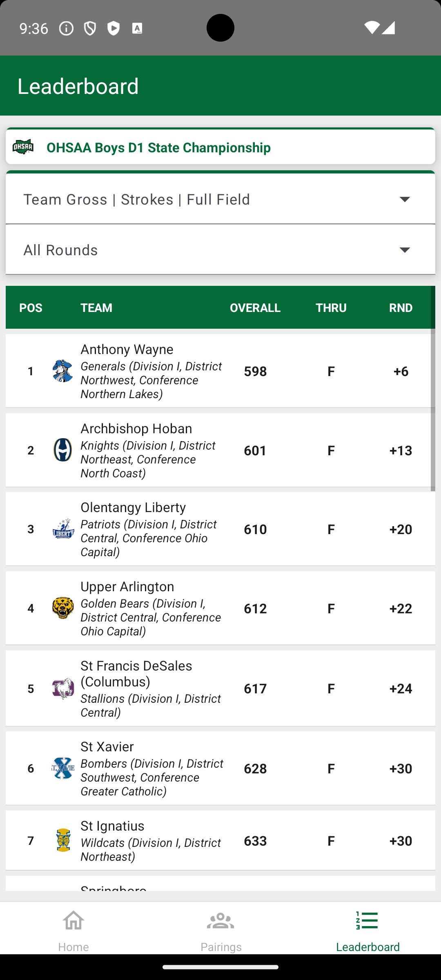
Task: Tap the Archbishop Hoban Knights helmet logo
Action: (63, 450)
